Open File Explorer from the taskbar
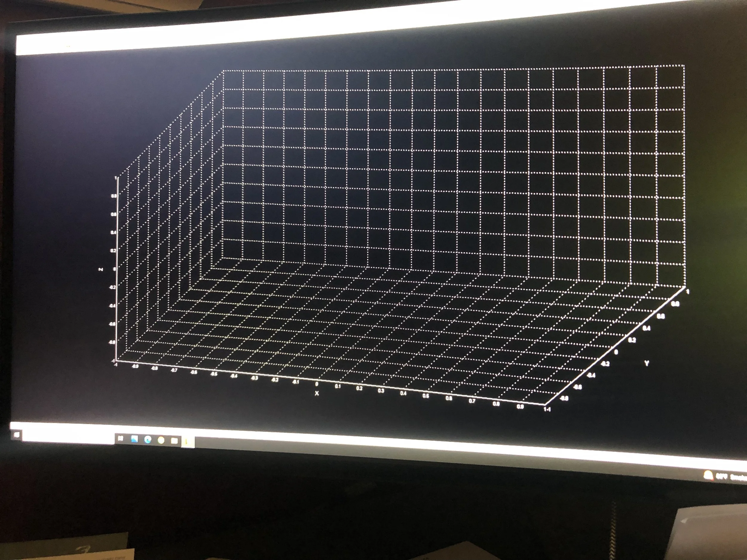Viewport: 747px width, 560px height. coord(174,441)
